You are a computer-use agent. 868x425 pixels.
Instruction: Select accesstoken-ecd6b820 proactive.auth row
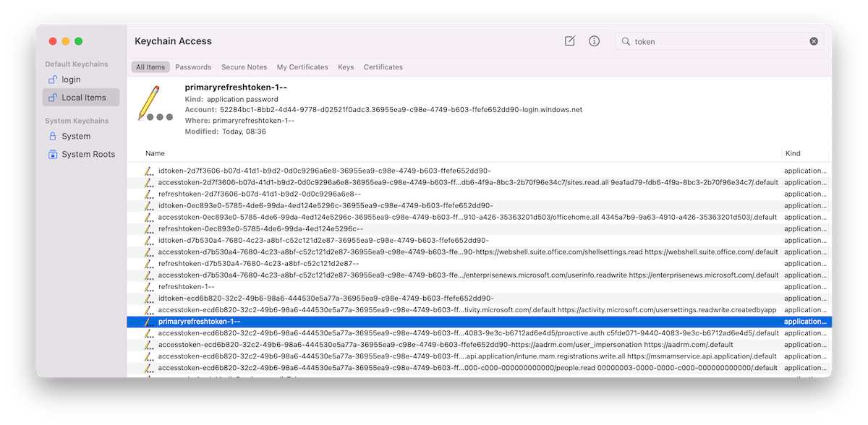pyautogui.click(x=479, y=333)
